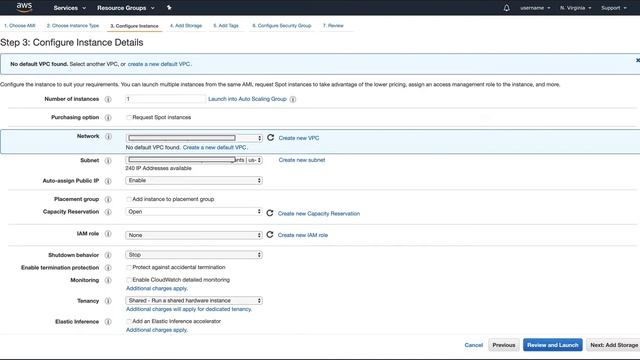Enable Request Spot instances checkbox
This screenshot has height=360, width=640.
(129, 118)
